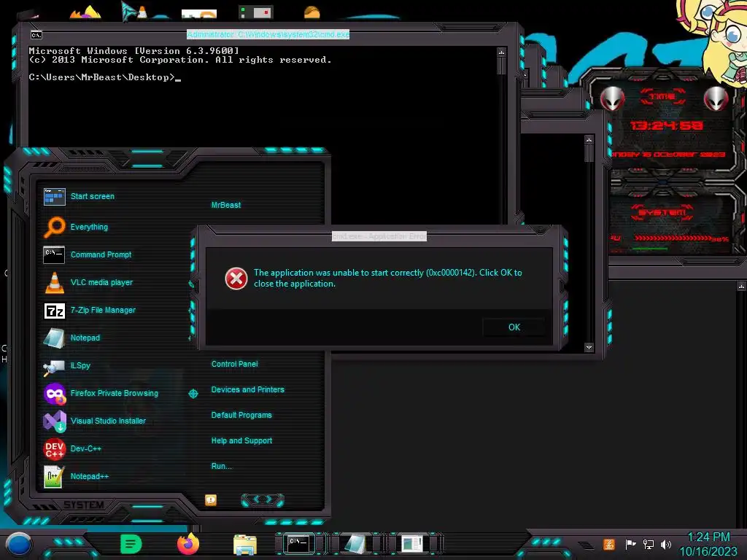Click the C:\Users\MrBeast\Desktop> prompt line
Viewport: 747px width, 560px height.
tap(105, 77)
